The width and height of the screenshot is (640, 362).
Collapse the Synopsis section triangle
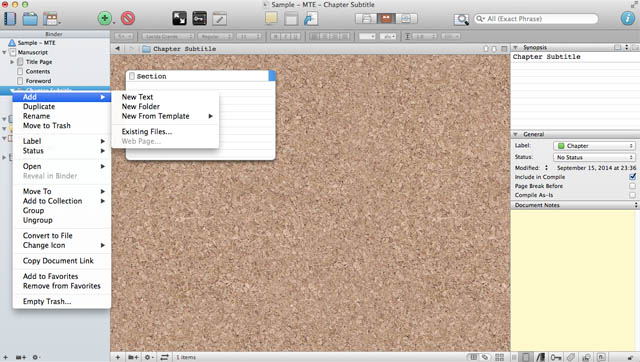515,47
